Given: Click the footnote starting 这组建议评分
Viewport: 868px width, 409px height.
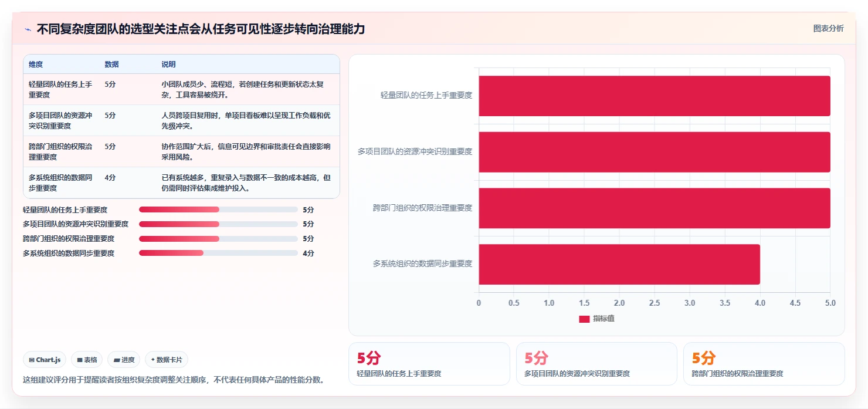Looking at the screenshot, I should pos(174,380).
